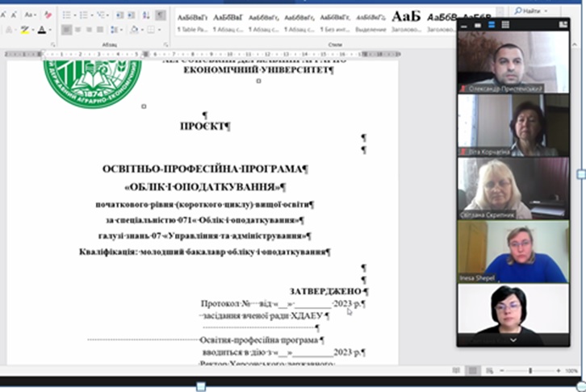The image size is (586, 392).
Task: Open the Найти search button
Action: 527,11
